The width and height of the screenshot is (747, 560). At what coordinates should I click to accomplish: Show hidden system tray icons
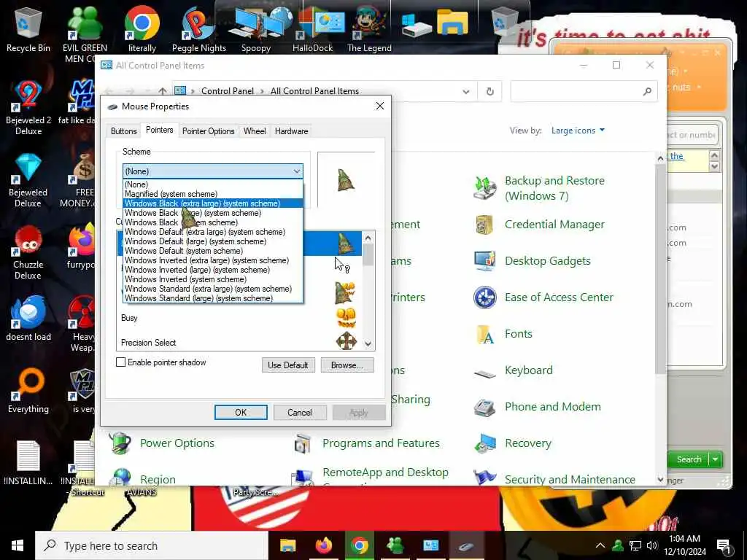click(600, 545)
